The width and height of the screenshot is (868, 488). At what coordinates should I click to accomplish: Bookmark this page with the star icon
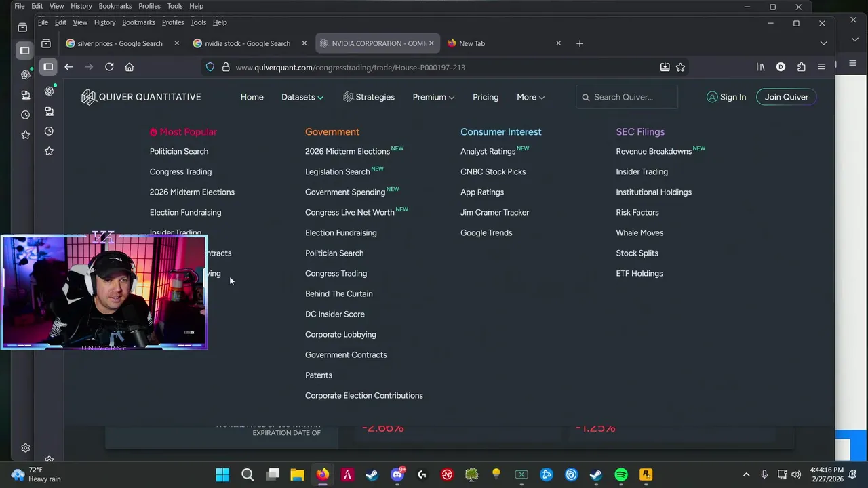pyautogui.click(x=680, y=67)
